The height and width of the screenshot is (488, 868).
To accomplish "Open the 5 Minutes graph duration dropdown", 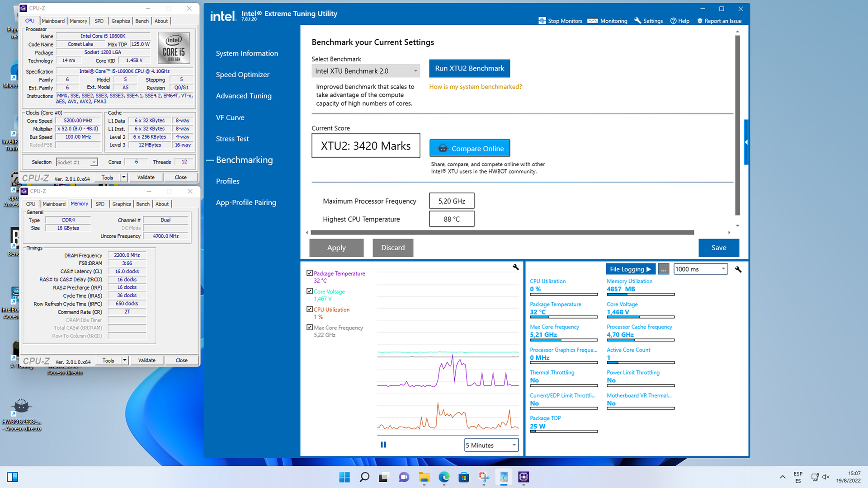I will click(491, 445).
